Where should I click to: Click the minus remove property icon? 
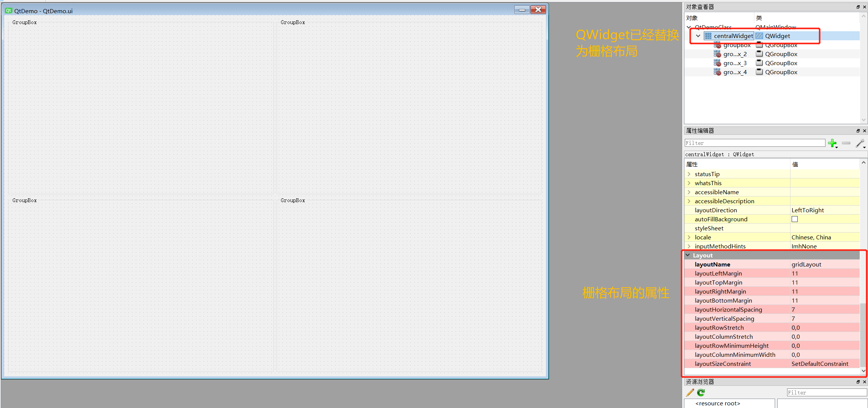coord(846,143)
